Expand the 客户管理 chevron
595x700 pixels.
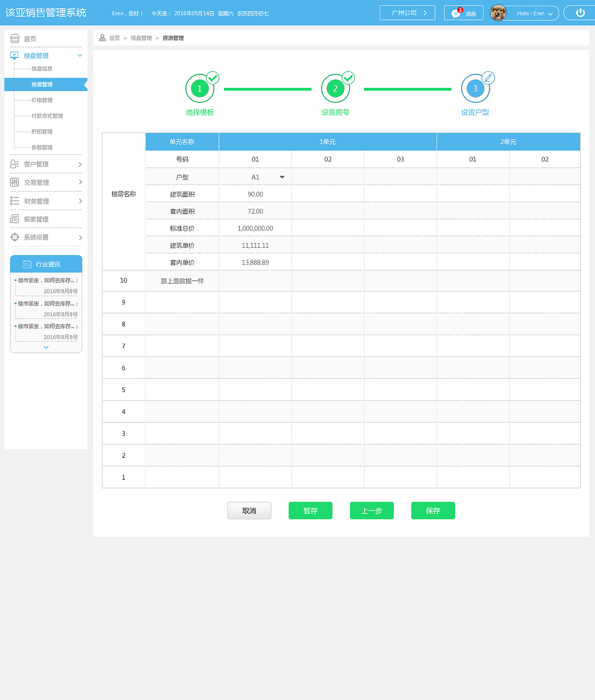tap(80, 164)
